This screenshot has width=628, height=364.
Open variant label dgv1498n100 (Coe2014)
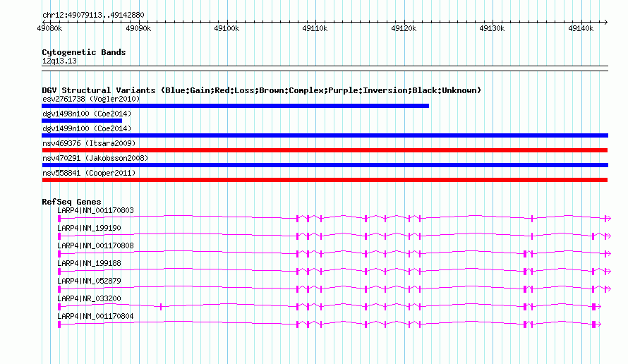[x=87, y=114]
